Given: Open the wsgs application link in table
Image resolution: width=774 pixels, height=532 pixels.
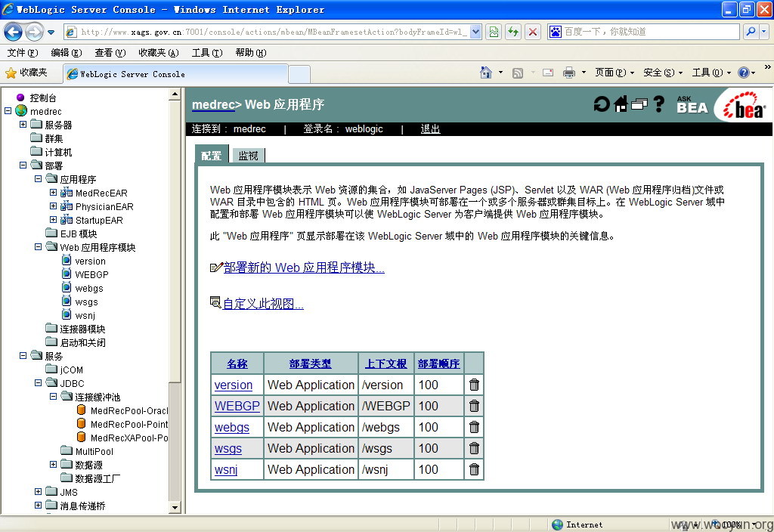Looking at the screenshot, I should click(228, 449).
